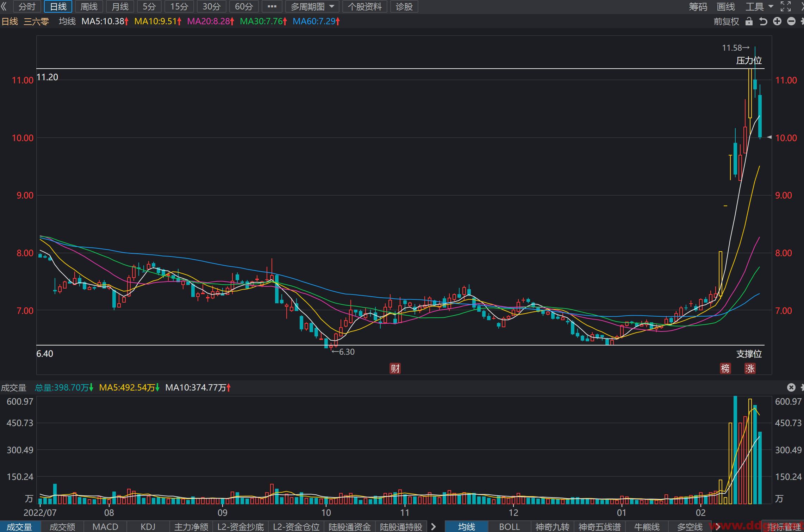Switch main indicator to 神奇九转
804x532 pixels.
[552, 527]
